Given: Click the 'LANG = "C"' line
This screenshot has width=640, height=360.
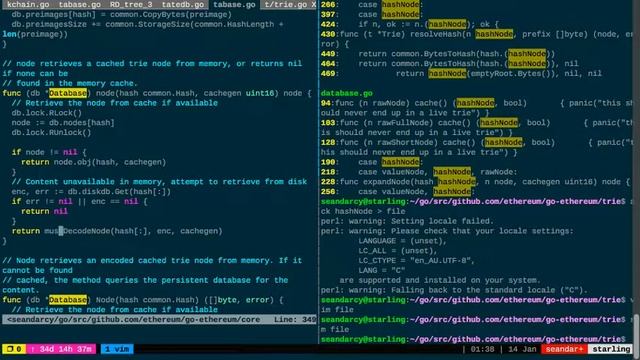Looking at the screenshot, I should coord(382,270).
